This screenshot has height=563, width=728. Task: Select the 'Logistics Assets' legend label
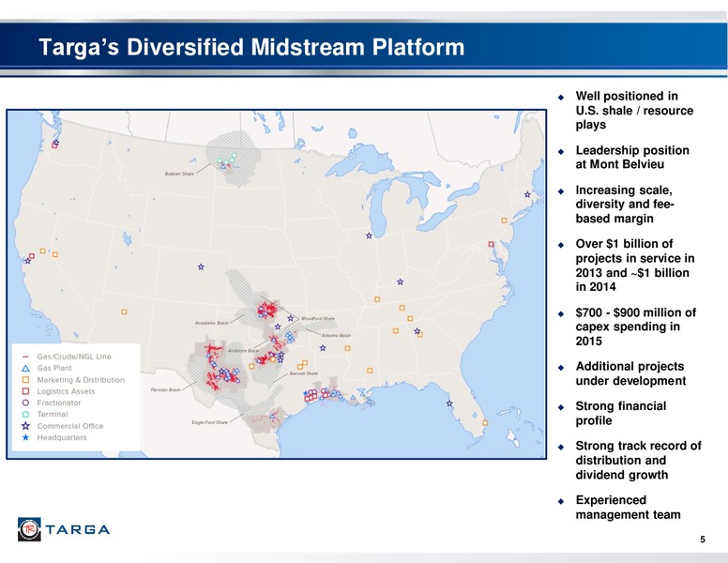pos(66,391)
